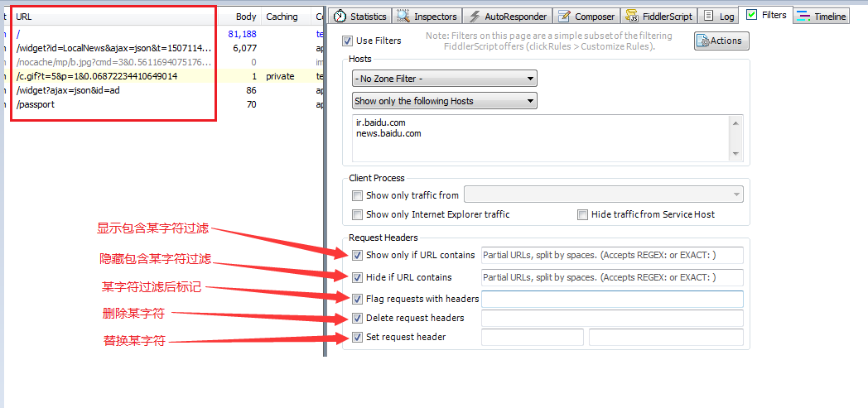
Task: Toggle Delete request headers checkbox
Action: (357, 318)
